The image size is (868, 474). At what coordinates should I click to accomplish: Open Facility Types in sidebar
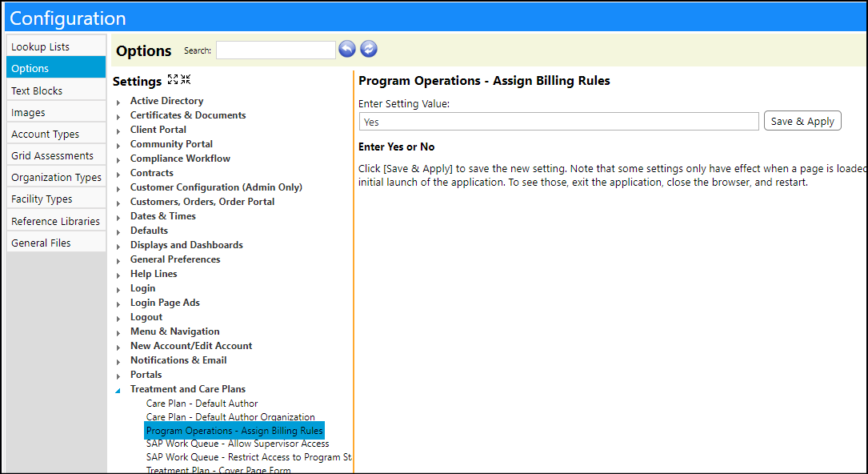click(56, 199)
